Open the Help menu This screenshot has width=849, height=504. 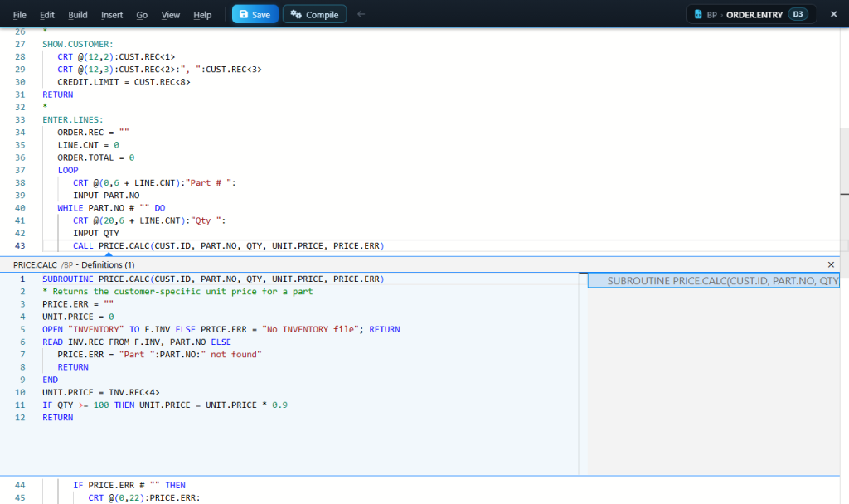202,15
